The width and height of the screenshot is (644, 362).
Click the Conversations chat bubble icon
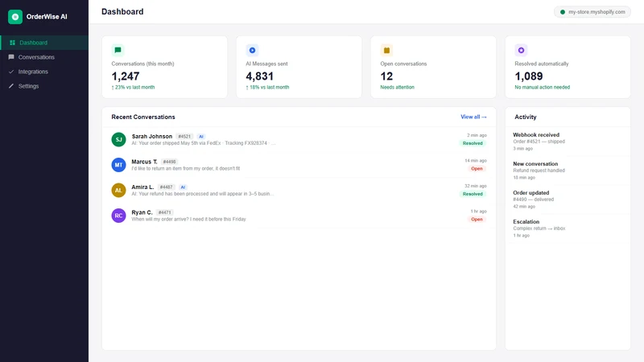tap(11, 57)
